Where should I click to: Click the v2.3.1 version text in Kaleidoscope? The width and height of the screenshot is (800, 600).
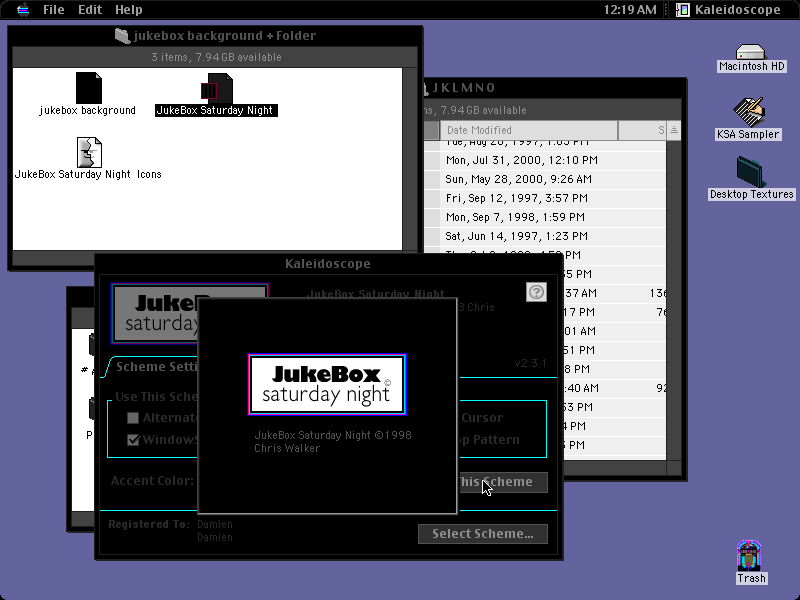tap(531, 363)
